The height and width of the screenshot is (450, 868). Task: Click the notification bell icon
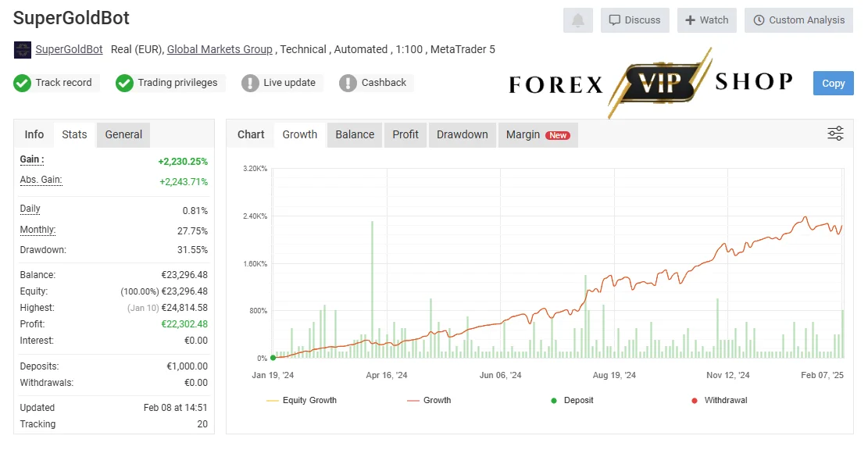[x=578, y=20]
